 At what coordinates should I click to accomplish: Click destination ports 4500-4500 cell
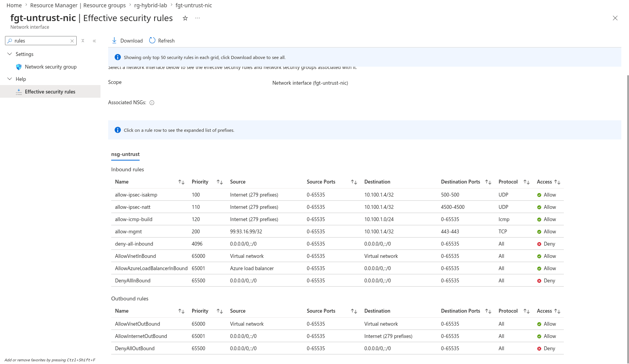click(x=453, y=207)
